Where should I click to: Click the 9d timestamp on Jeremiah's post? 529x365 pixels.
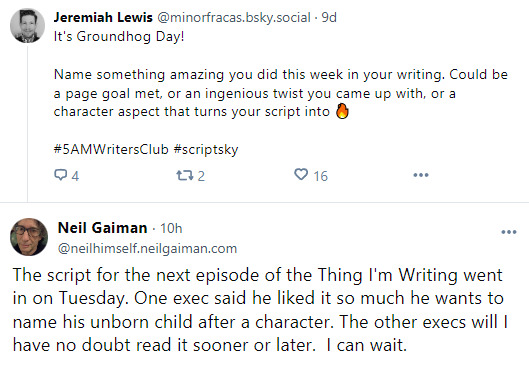tap(329, 18)
